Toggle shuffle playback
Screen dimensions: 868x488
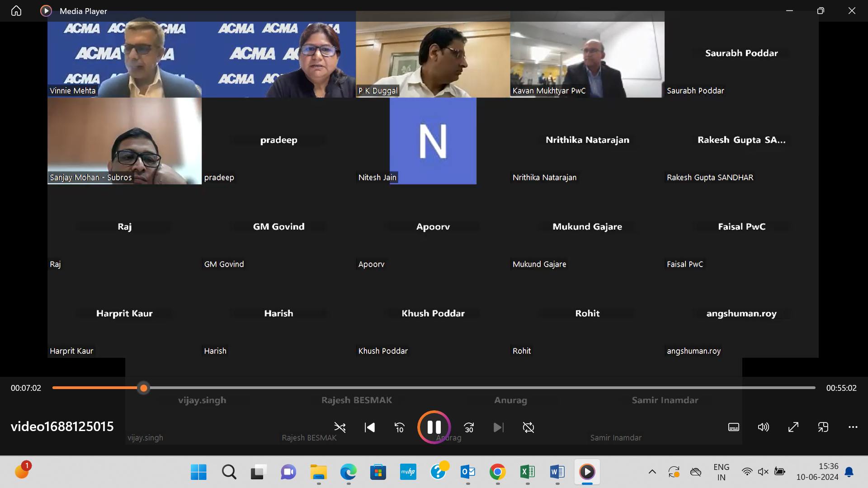340,427
